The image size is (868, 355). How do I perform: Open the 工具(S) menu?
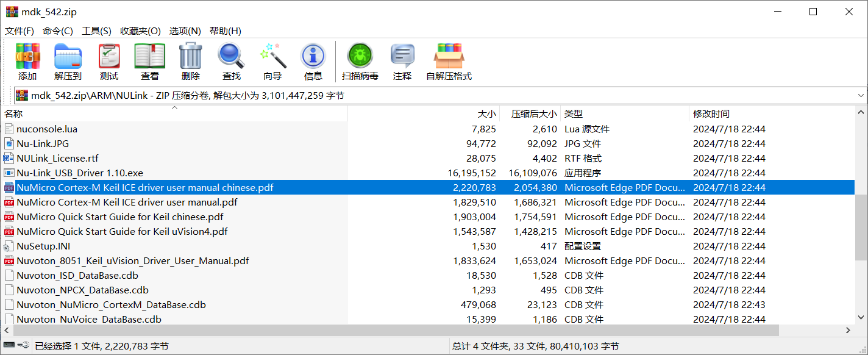click(x=97, y=31)
